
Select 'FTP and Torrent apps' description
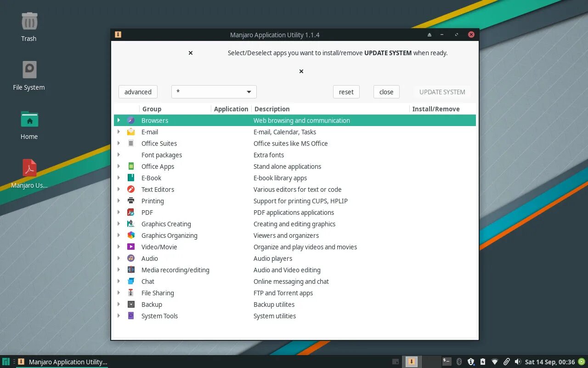coord(283,293)
